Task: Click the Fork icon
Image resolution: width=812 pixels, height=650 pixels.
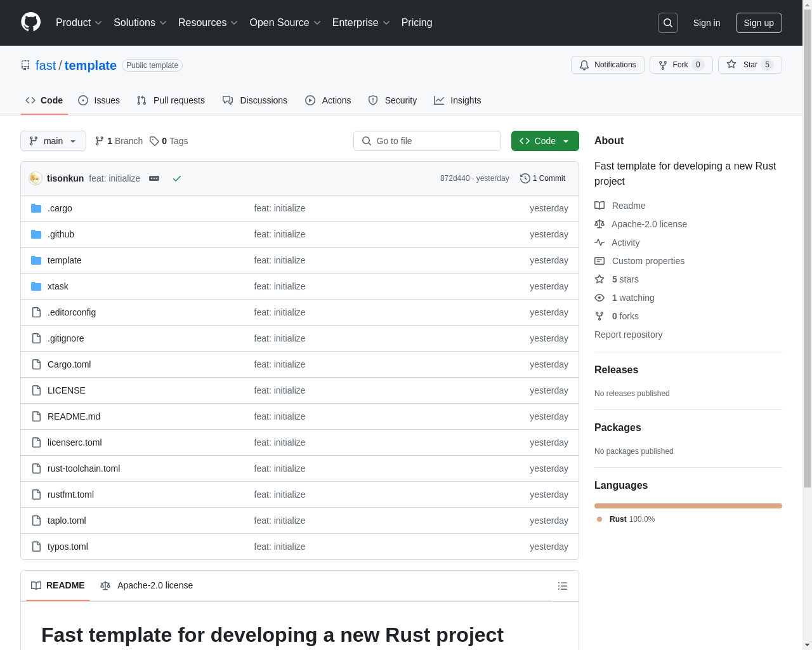Action: coord(663,65)
